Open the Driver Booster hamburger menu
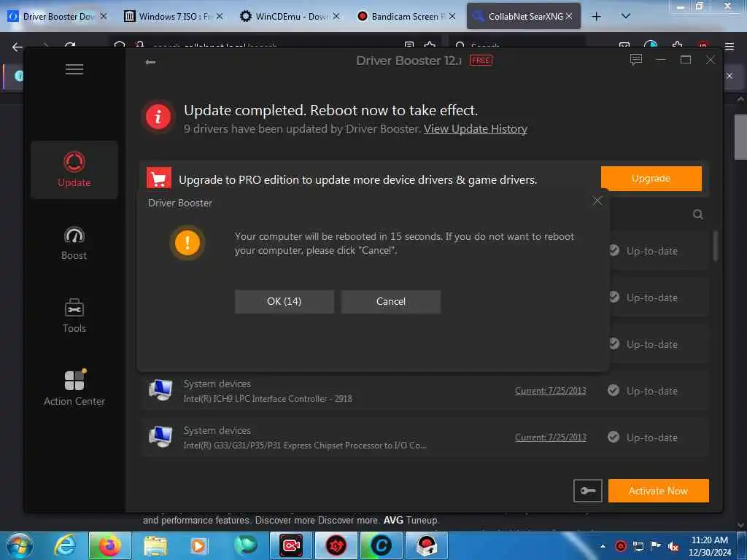This screenshot has width=747, height=560. [x=74, y=69]
